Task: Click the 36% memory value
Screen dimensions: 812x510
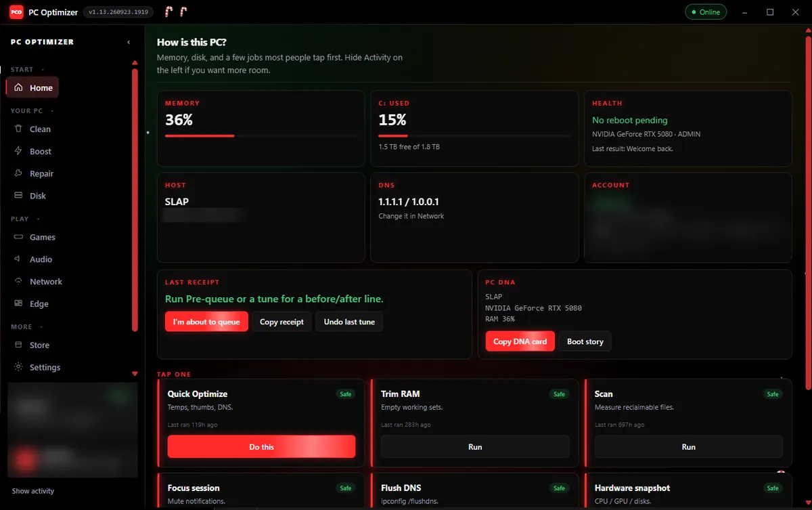Action: (179, 120)
